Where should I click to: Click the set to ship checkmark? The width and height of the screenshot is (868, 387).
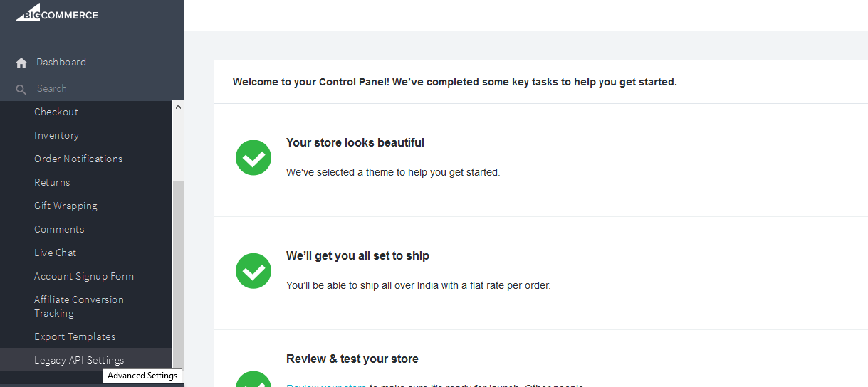[x=253, y=270]
